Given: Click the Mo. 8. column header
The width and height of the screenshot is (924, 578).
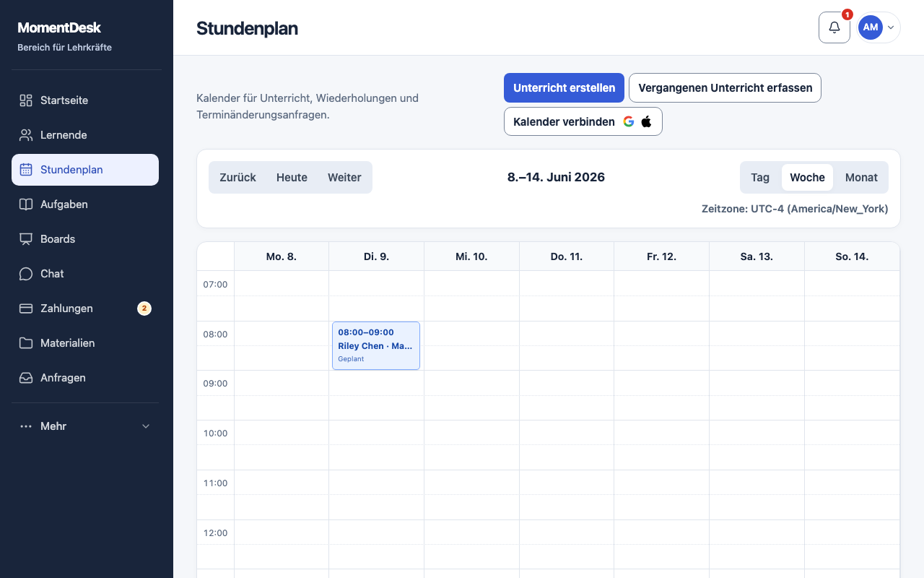Looking at the screenshot, I should point(282,256).
